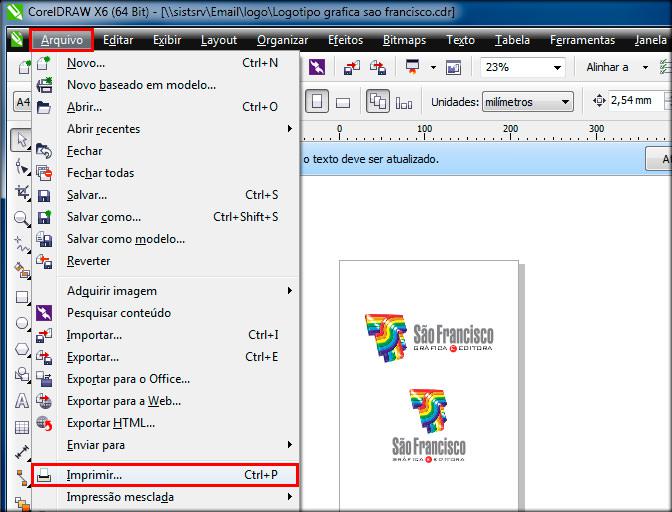This screenshot has height=512, width=672.
Task: Choose Importar... menu entry
Action: click(165, 335)
